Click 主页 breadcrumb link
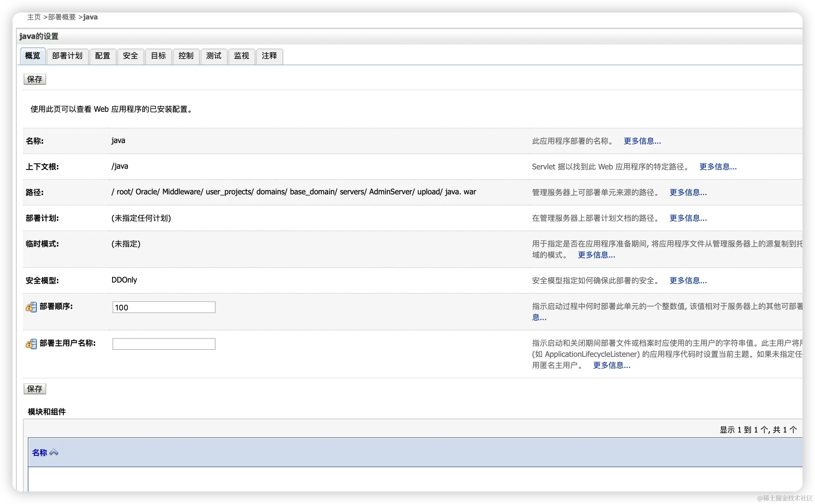Image resolution: width=815 pixels, height=504 pixels. 34,17
